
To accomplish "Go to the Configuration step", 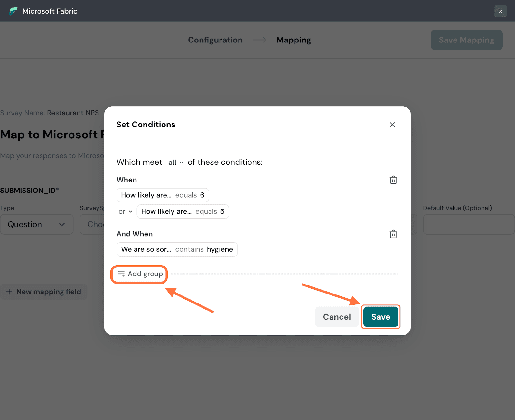I will [215, 40].
